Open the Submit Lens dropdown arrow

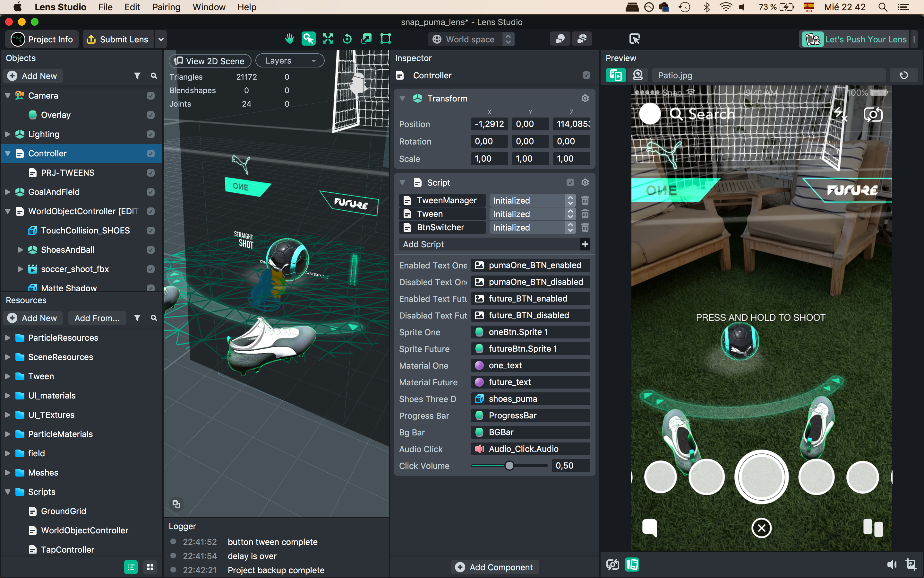coord(161,39)
